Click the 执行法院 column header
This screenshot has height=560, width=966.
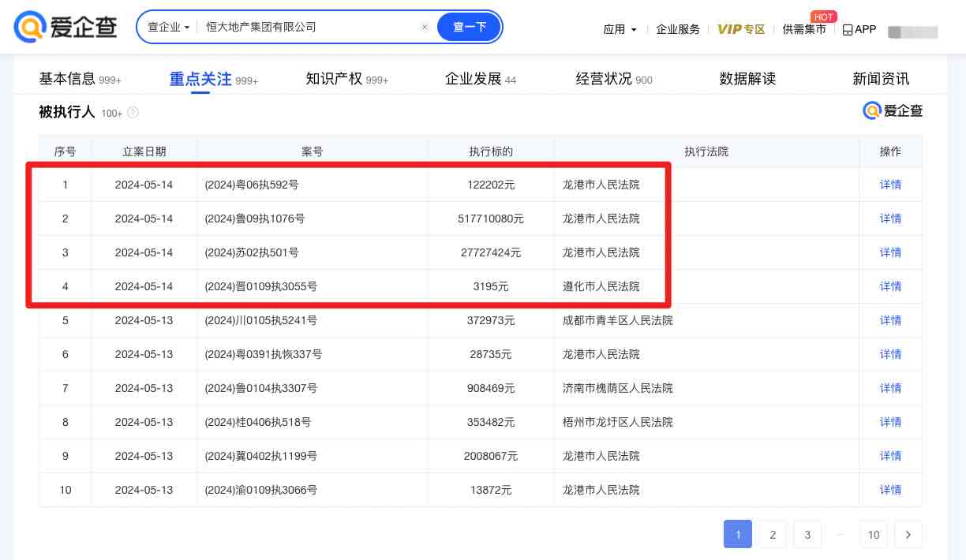[x=706, y=151]
